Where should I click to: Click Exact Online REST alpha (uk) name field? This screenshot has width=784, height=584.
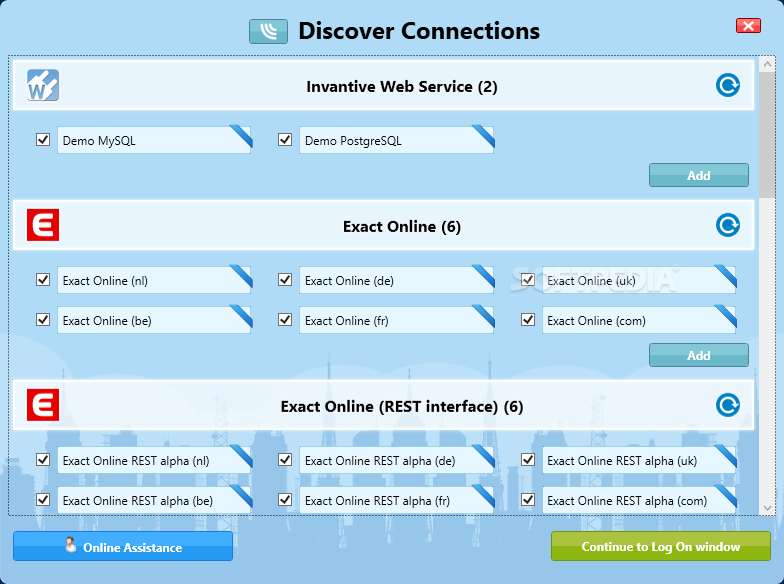coord(639,460)
